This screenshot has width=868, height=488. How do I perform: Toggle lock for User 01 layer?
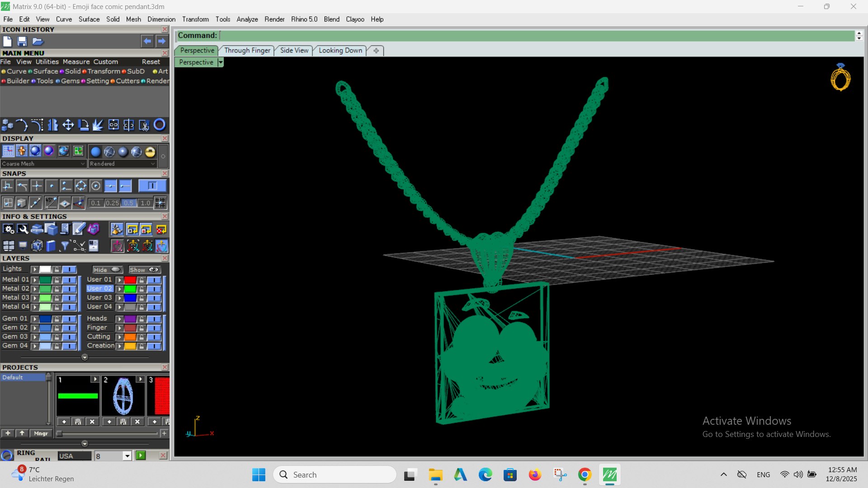(142, 280)
